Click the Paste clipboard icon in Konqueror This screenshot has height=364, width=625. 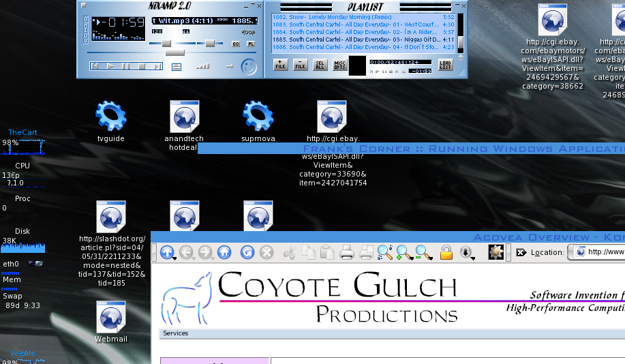pyautogui.click(x=327, y=252)
